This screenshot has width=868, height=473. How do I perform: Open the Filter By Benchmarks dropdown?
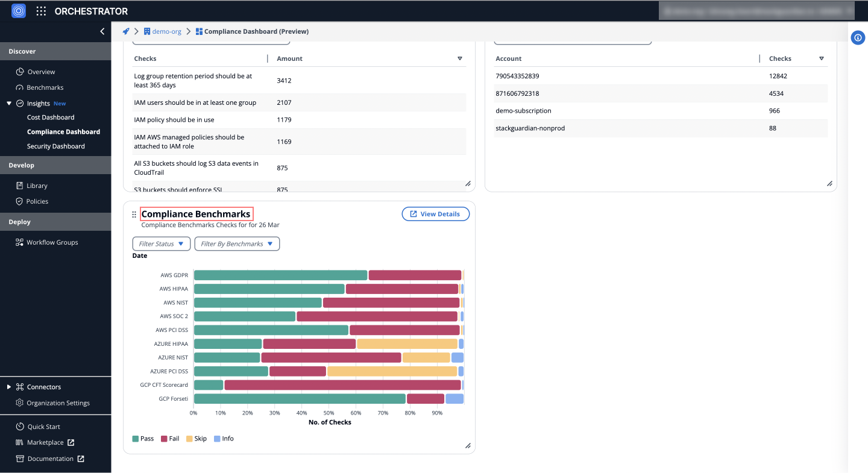(236, 243)
